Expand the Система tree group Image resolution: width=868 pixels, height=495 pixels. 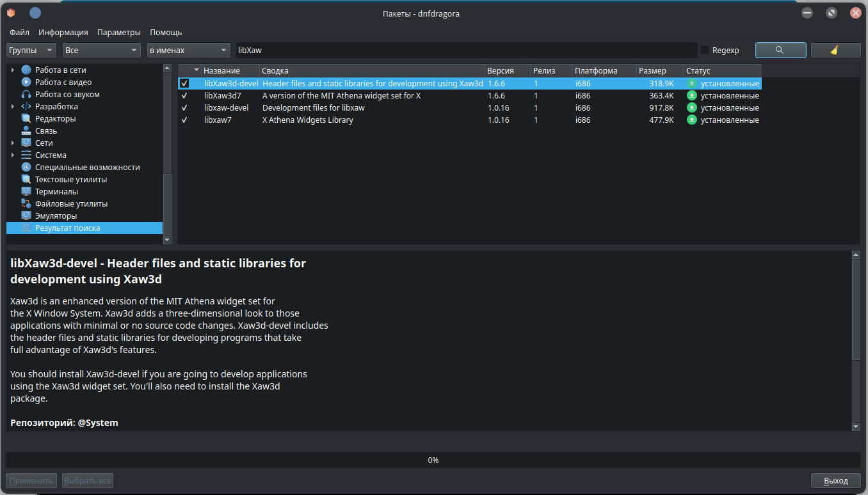pyautogui.click(x=13, y=155)
